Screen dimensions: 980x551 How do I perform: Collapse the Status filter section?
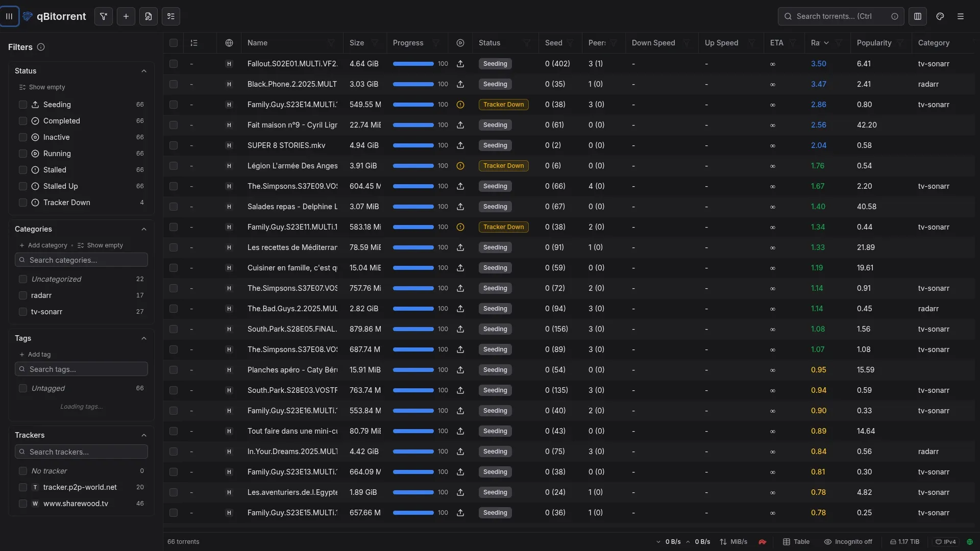144,71
